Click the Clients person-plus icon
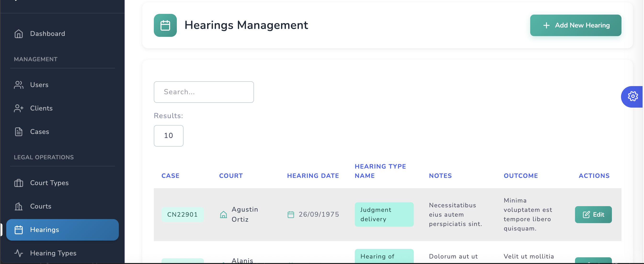Image resolution: width=644 pixels, height=264 pixels. pyautogui.click(x=18, y=108)
